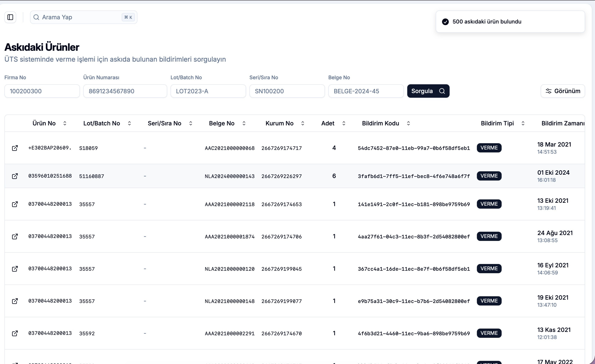Viewport: 595px width, 364px height.
Task: Sort by Belge No column arrows
Action: click(244, 123)
